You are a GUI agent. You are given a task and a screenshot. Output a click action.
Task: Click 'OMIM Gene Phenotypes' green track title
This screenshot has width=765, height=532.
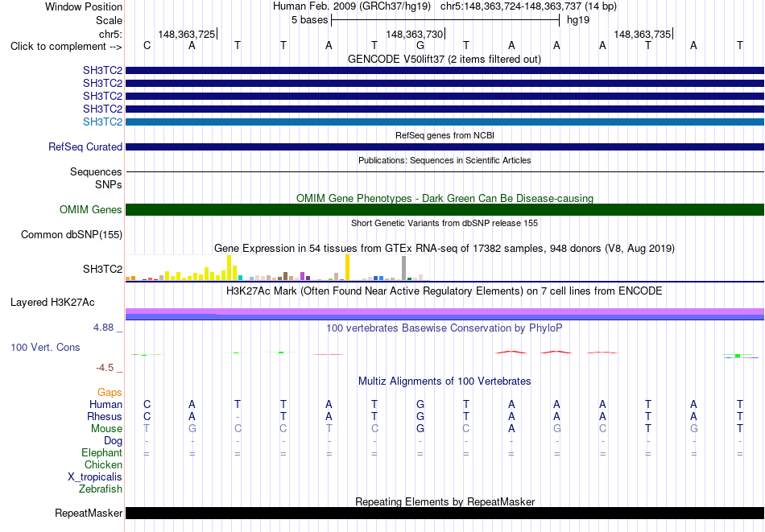(x=445, y=199)
